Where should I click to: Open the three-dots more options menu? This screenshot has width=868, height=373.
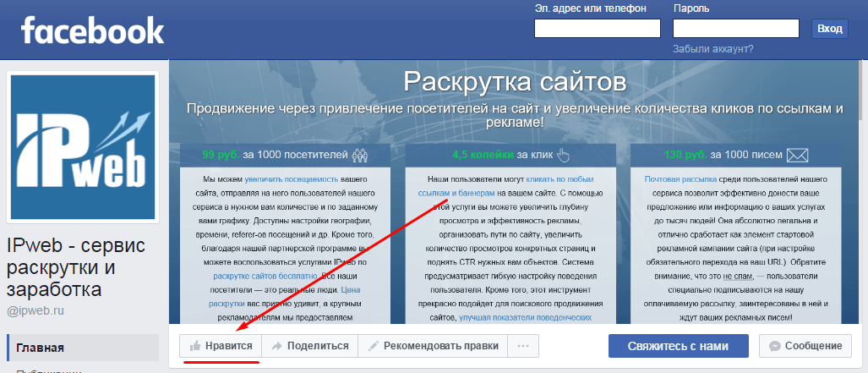(x=523, y=346)
